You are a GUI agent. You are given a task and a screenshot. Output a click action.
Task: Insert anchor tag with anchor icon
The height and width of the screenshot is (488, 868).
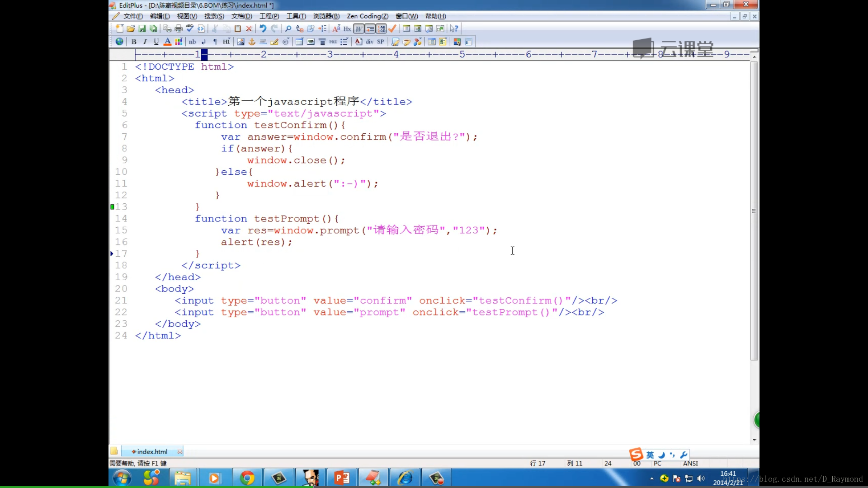[252, 42]
